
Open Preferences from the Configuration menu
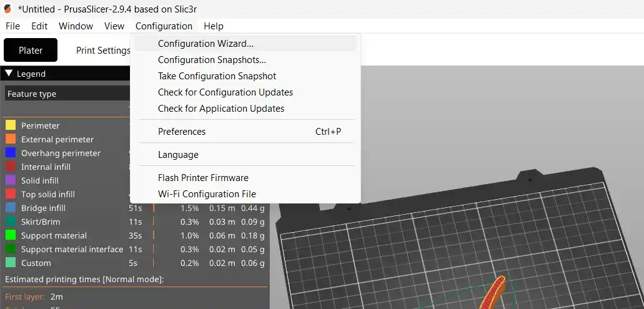coord(182,132)
